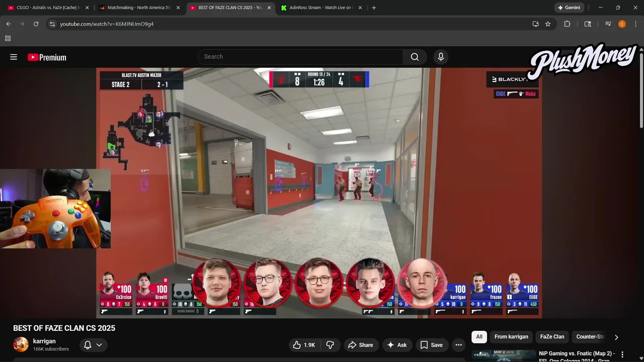The width and height of the screenshot is (644, 362).
Task: Switch to the CS:GO Astralis vs. FaZe tab
Action: tap(48, 8)
